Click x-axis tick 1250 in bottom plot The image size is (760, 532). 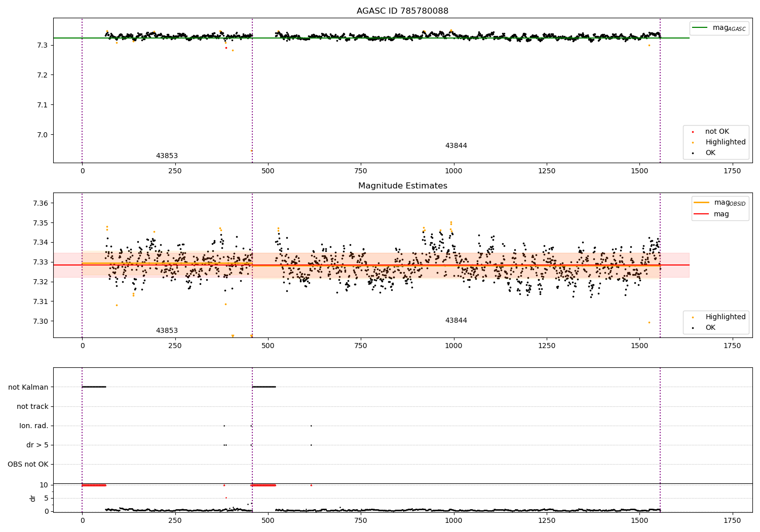click(547, 521)
